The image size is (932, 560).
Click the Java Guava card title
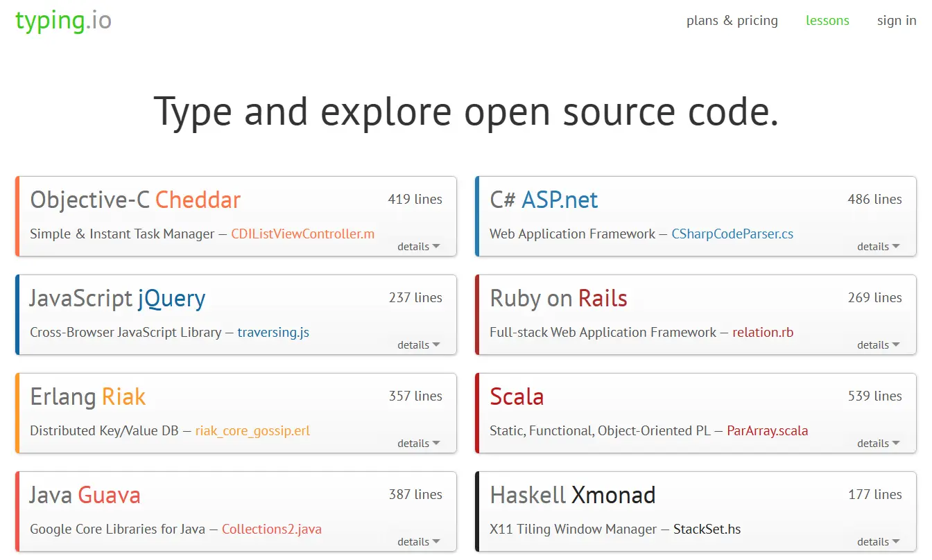tap(85, 495)
